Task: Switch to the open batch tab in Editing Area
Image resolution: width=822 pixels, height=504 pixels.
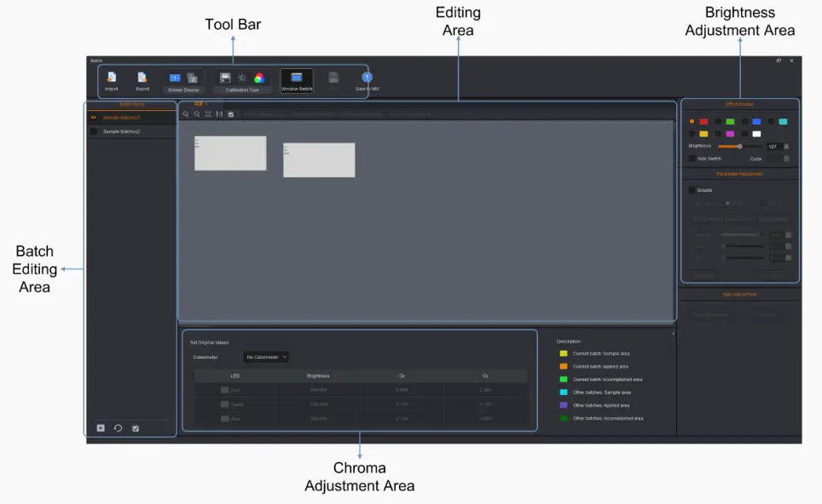Action: click(x=198, y=103)
